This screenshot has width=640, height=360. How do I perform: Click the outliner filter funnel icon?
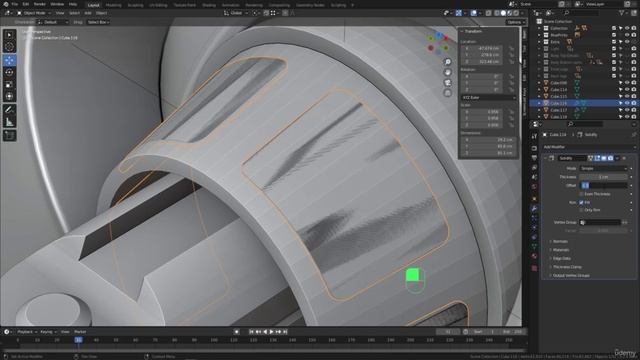[622, 13]
